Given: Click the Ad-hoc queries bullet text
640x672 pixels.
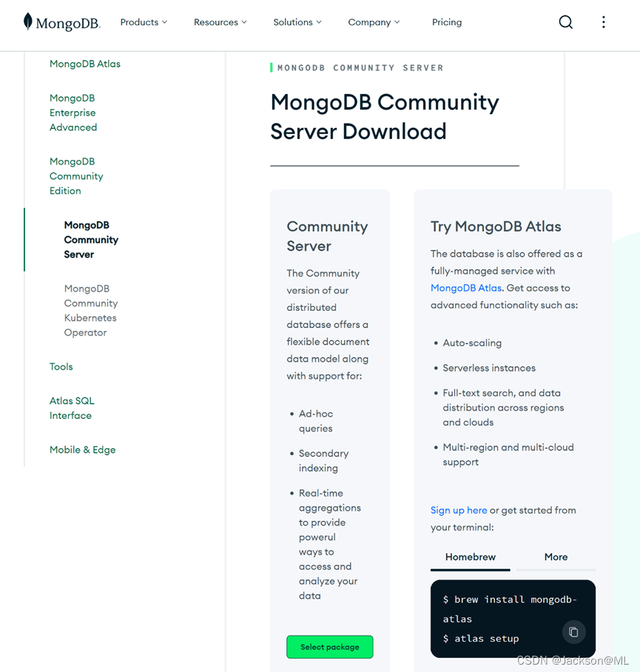Looking at the screenshot, I should pos(316,421).
